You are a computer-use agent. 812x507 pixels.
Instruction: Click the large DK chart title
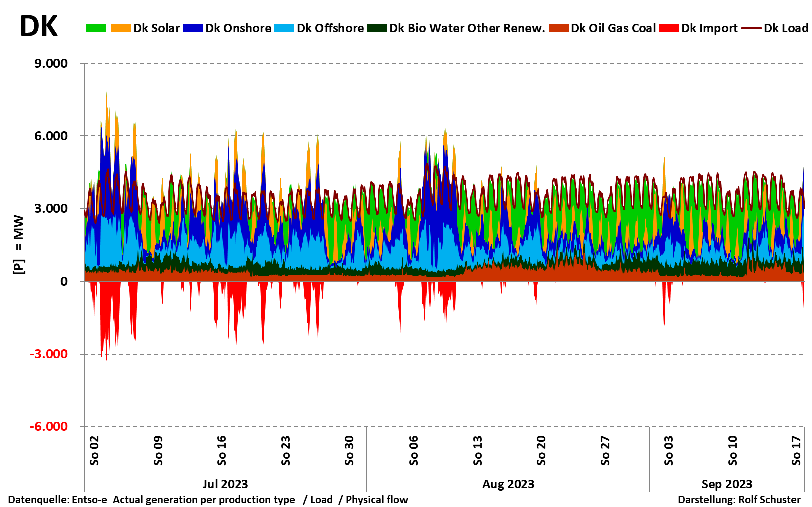click(39, 26)
